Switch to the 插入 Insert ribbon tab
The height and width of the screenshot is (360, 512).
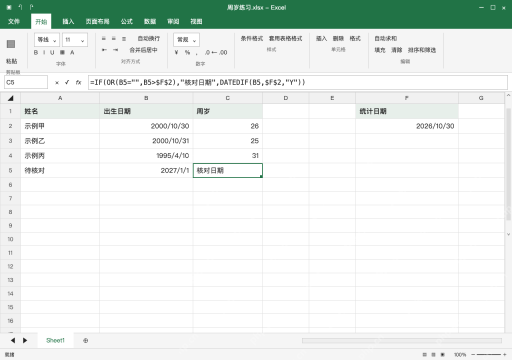(68, 21)
